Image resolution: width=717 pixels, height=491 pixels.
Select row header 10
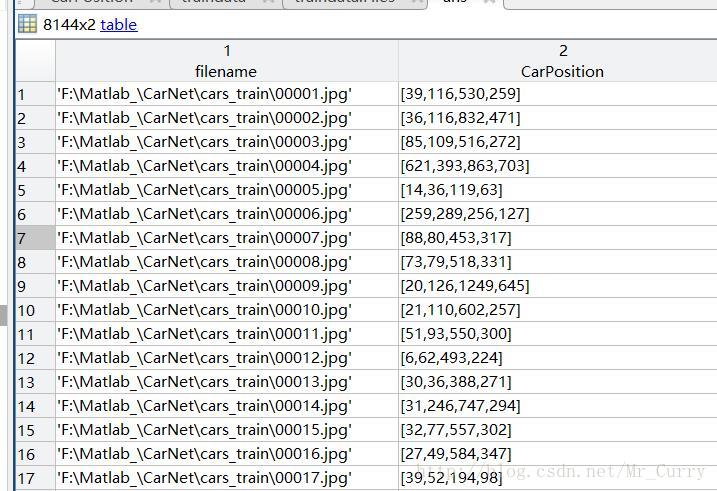(36, 310)
